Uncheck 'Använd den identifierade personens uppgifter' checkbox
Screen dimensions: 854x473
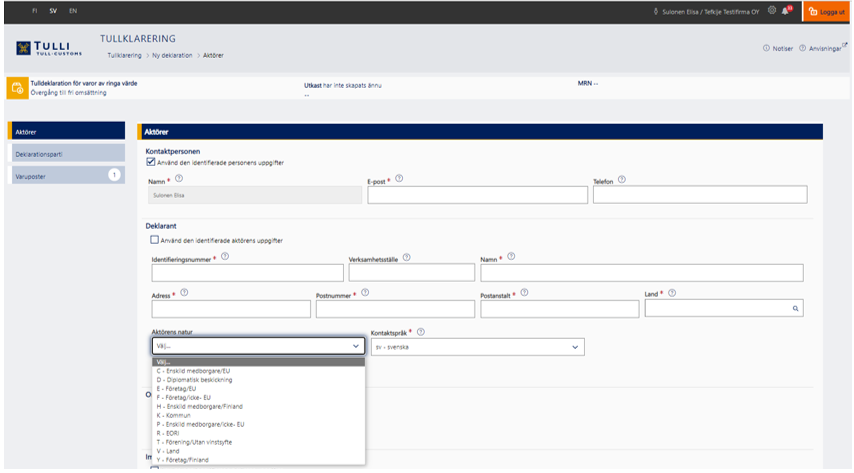click(x=151, y=162)
